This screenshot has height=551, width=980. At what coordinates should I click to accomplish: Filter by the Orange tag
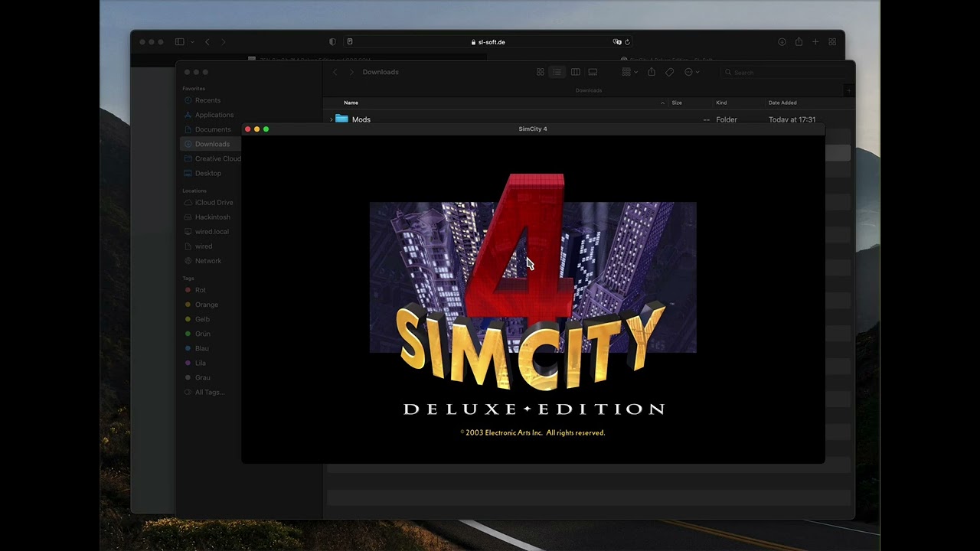tap(206, 305)
